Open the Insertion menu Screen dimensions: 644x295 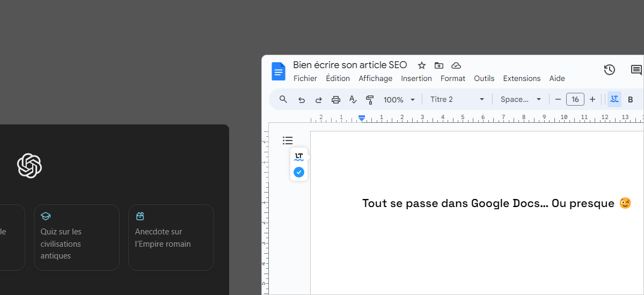pyautogui.click(x=416, y=78)
